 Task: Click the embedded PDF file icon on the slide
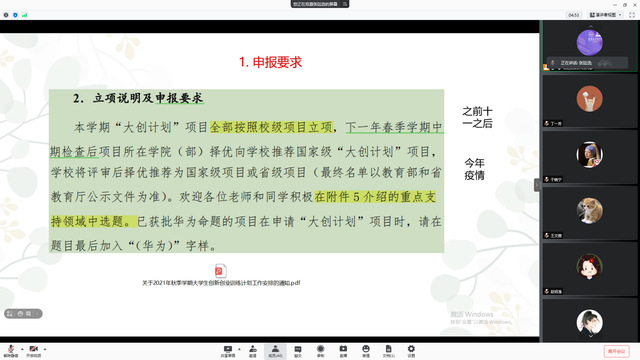[220, 271]
